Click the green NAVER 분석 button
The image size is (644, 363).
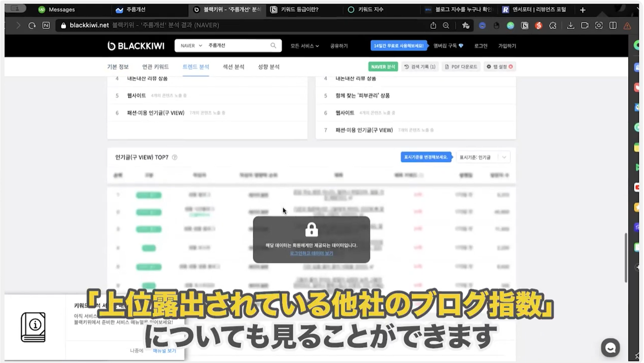[383, 67]
